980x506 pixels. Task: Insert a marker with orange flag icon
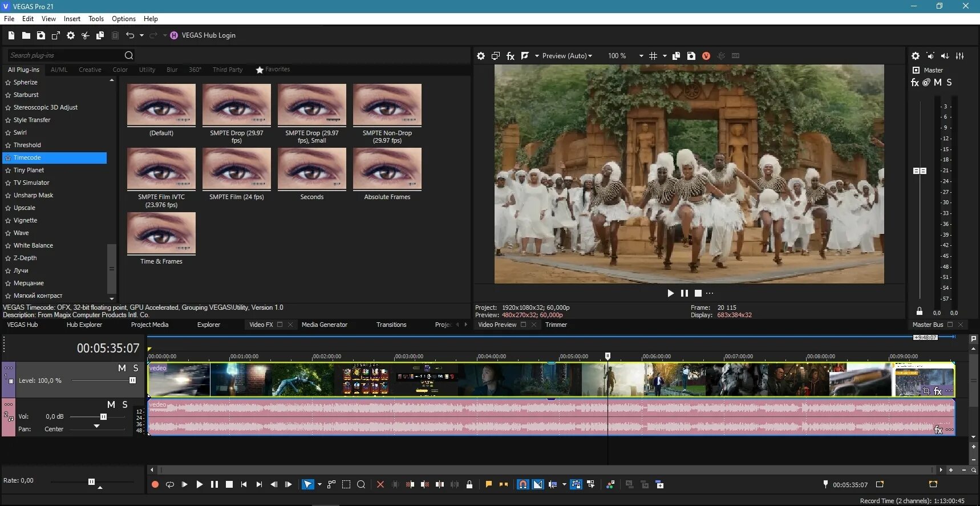click(489, 484)
